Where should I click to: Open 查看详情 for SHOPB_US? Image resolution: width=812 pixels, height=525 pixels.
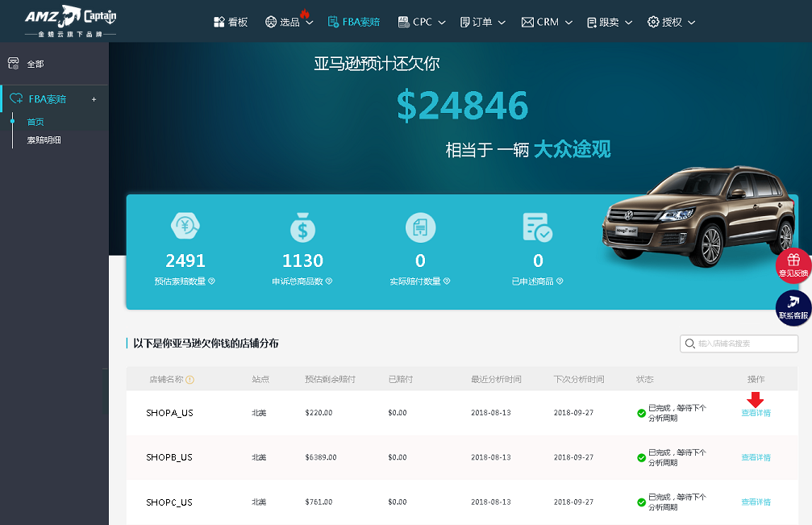tap(756, 457)
